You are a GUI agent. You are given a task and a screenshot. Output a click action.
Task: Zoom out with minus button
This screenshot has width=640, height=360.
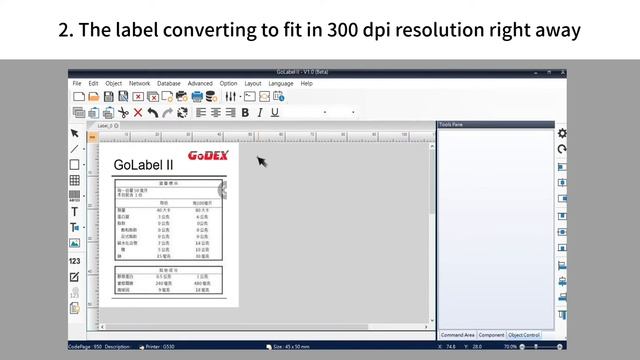pos(522,347)
